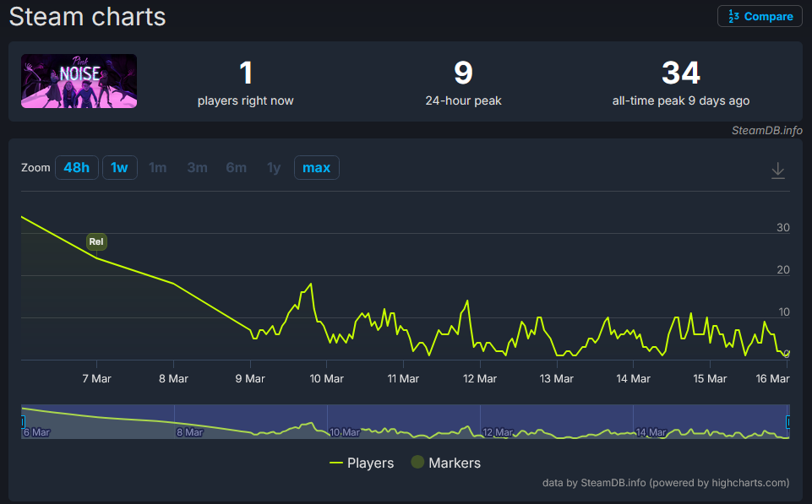
Task: Click the '11 Mar' axis label
Action: pos(403,379)
